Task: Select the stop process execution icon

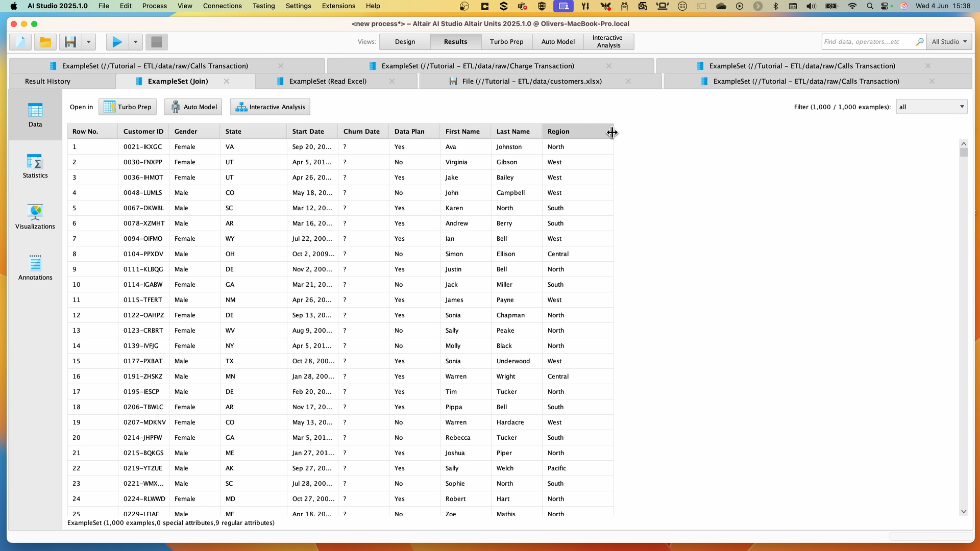Action: (x=156, y=42)
